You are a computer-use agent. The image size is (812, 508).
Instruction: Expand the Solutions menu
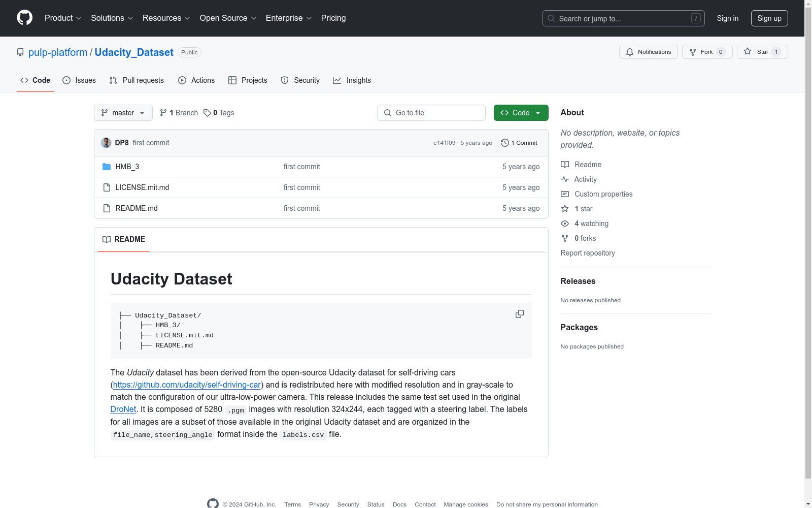(112, 18)
